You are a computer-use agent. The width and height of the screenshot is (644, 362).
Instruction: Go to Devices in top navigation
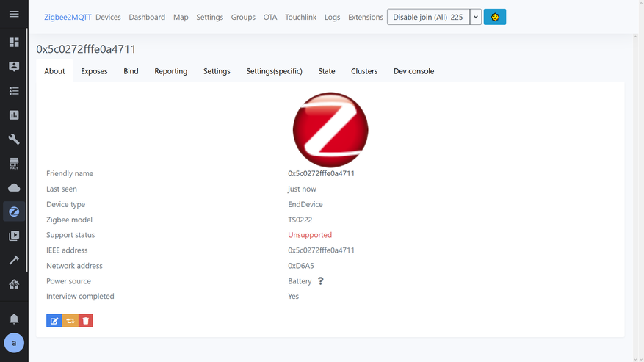[x=108, y=18]
